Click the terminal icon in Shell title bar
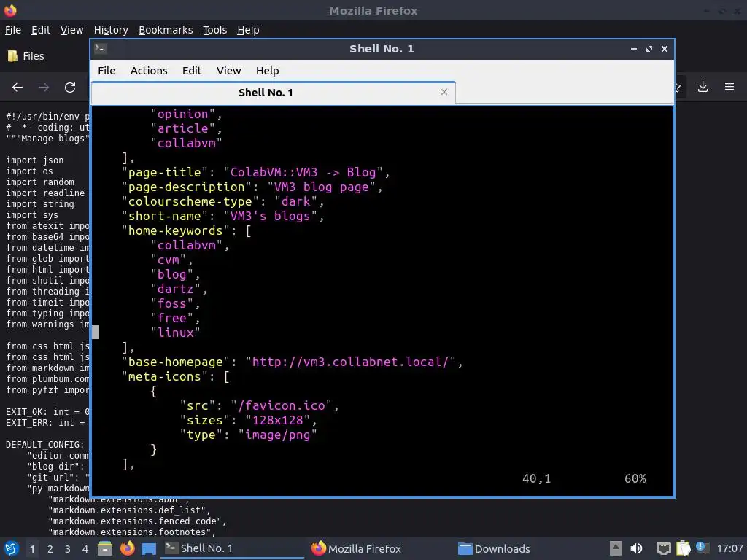 tap(101, 49)
